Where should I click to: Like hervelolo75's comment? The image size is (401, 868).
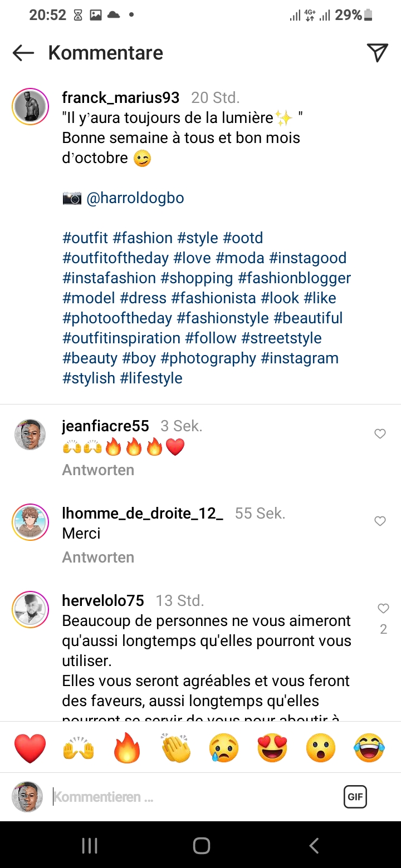[383, 609]
